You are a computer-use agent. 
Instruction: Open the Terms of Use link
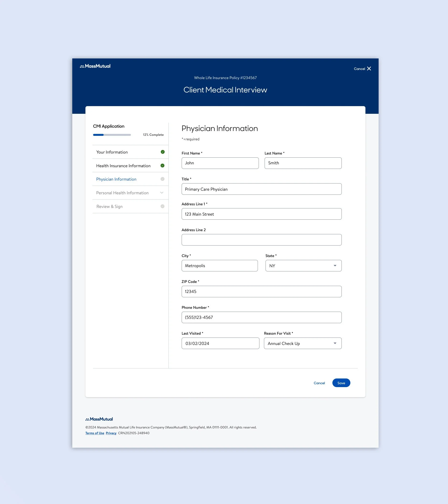point(95,433)
